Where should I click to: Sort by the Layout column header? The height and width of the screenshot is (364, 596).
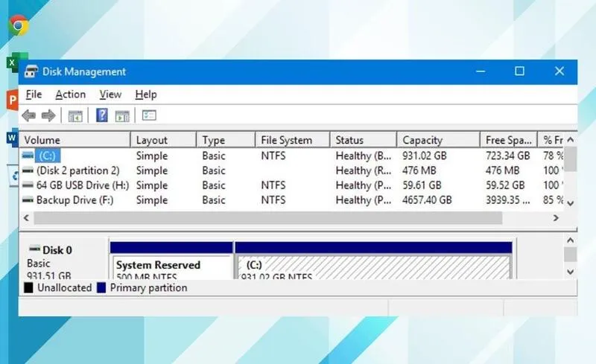(x=163, y=140)
